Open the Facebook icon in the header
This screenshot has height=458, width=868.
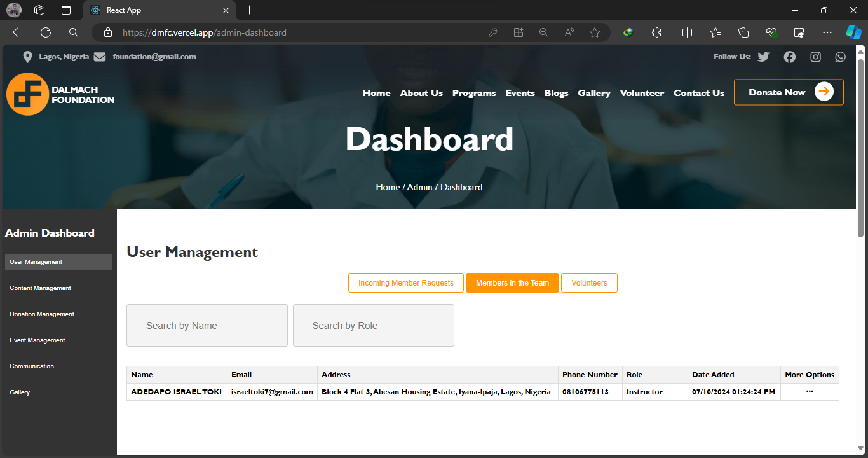[789, 57]
